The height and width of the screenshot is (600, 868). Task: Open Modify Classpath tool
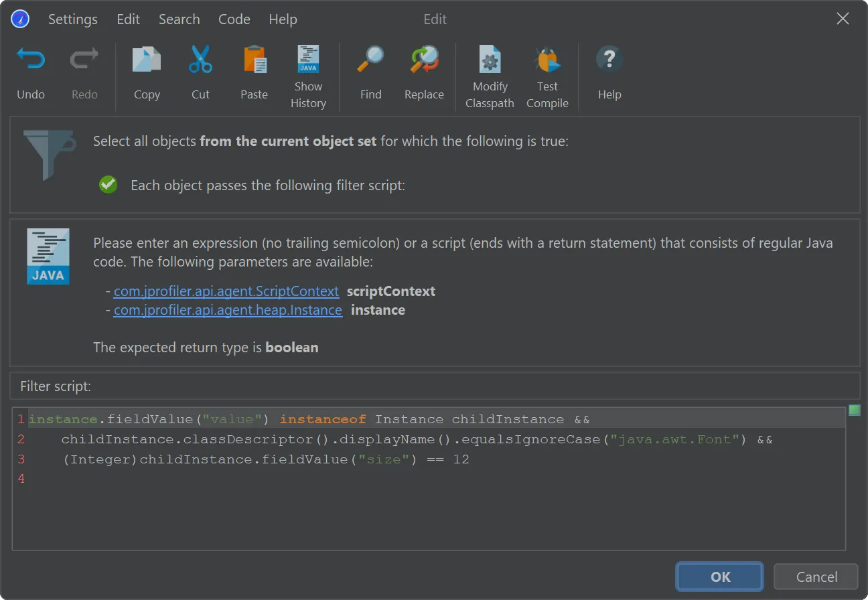490,77
